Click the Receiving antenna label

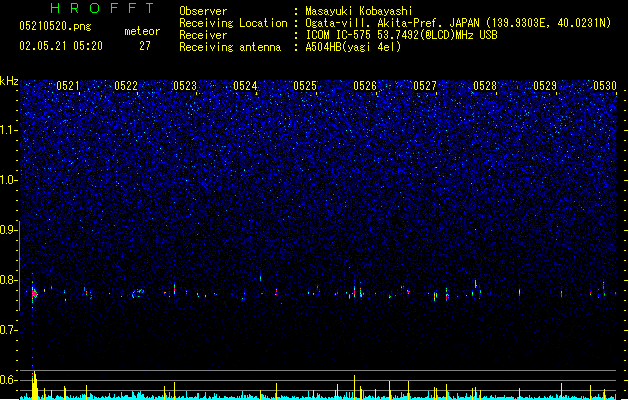[x=230, y=47]
